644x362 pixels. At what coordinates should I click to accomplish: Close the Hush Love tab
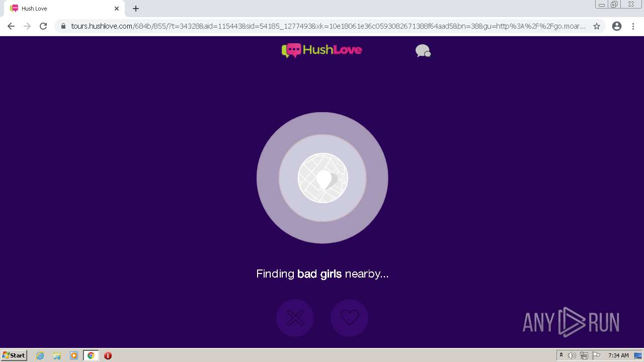click(x=117, y=9)
